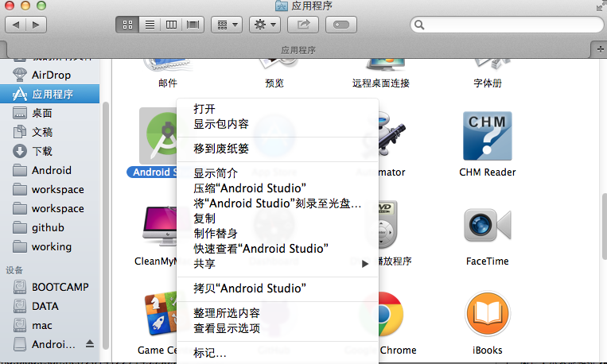Screen dimensions: 607x364
Task: Open the Android folder in sidebar
Action: 49,170
